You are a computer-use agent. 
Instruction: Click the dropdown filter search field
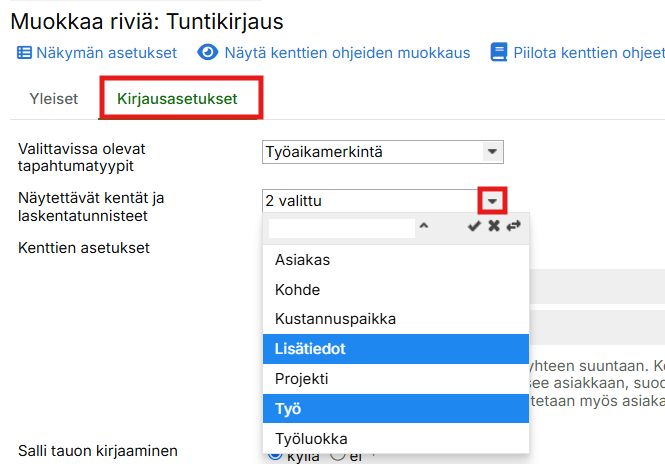pyautogui.click(x=341, y=228)
